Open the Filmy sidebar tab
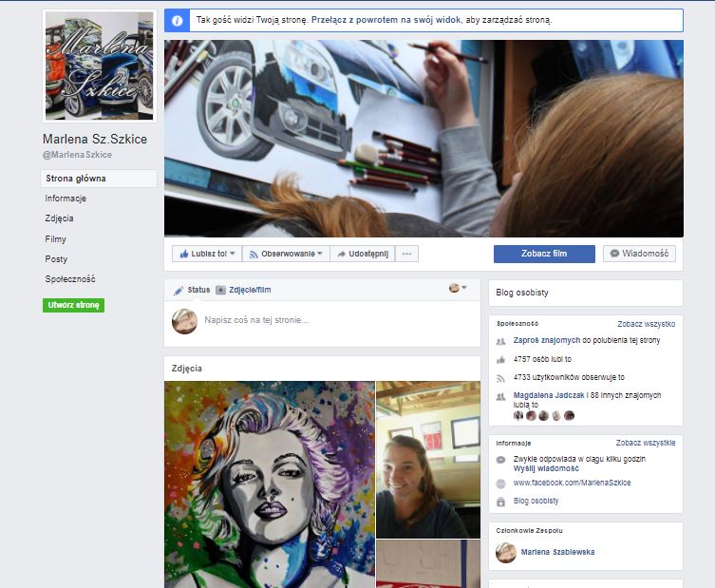Viewport: 715px width, 588px height. tap(56, 239)
